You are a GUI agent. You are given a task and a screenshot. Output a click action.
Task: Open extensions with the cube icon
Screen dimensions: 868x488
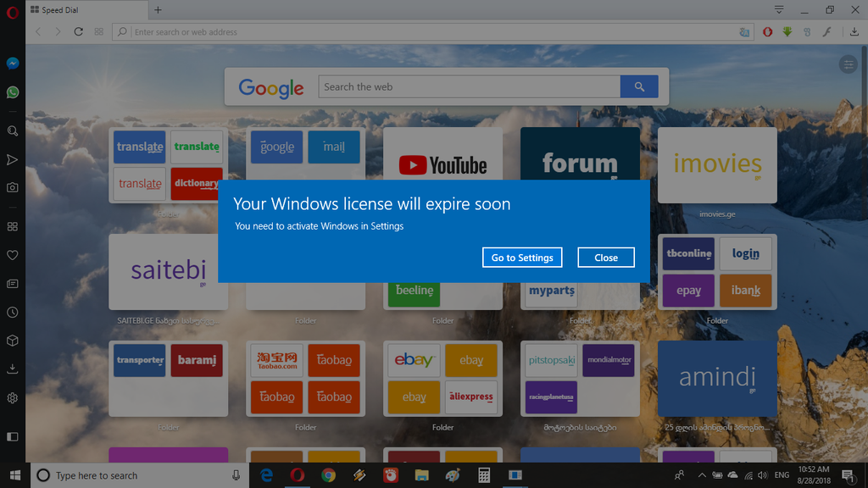click(12, 341)
